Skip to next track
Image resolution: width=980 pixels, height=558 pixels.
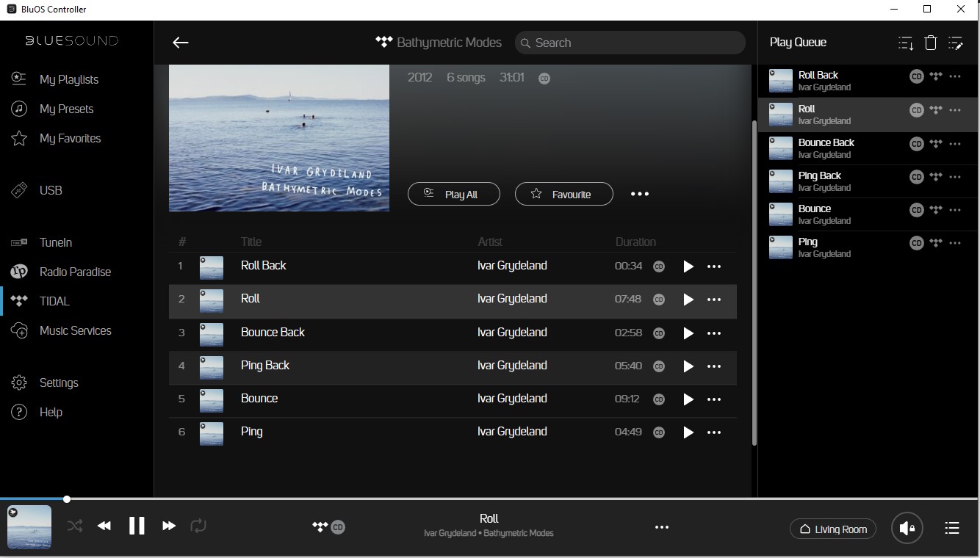tap(169, 526)
